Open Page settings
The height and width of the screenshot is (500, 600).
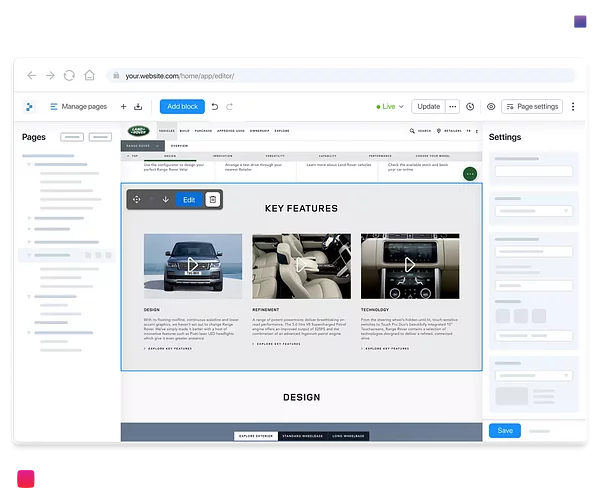(532, 106)
